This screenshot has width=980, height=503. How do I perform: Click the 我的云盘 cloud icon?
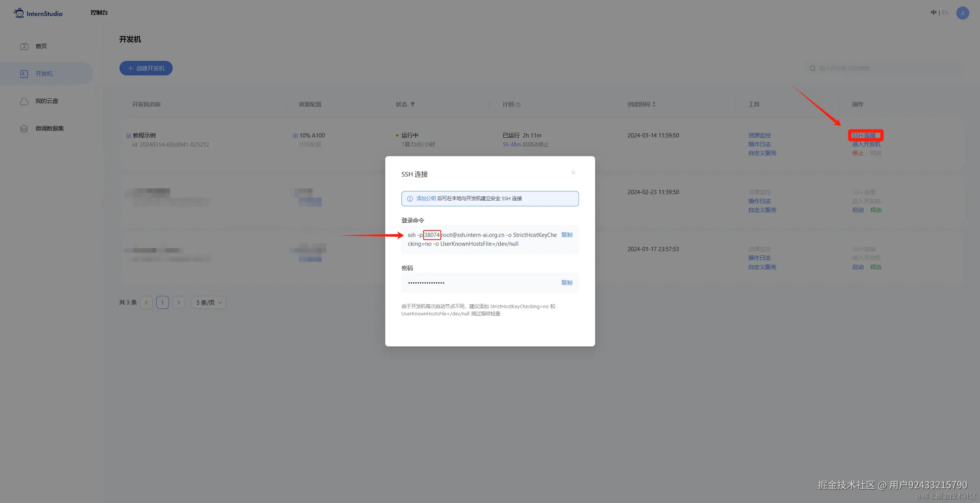pyautogui.click(x=24, y=101)
